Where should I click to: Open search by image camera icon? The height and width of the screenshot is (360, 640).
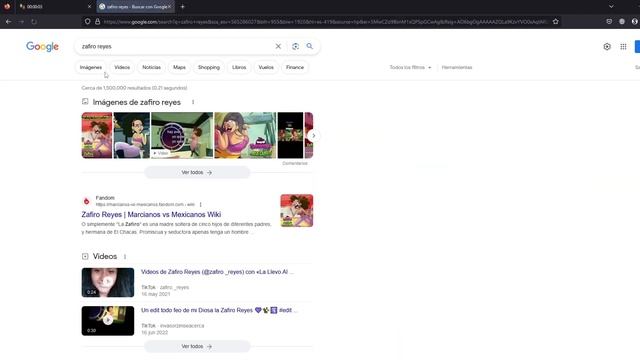pos(296,47)
